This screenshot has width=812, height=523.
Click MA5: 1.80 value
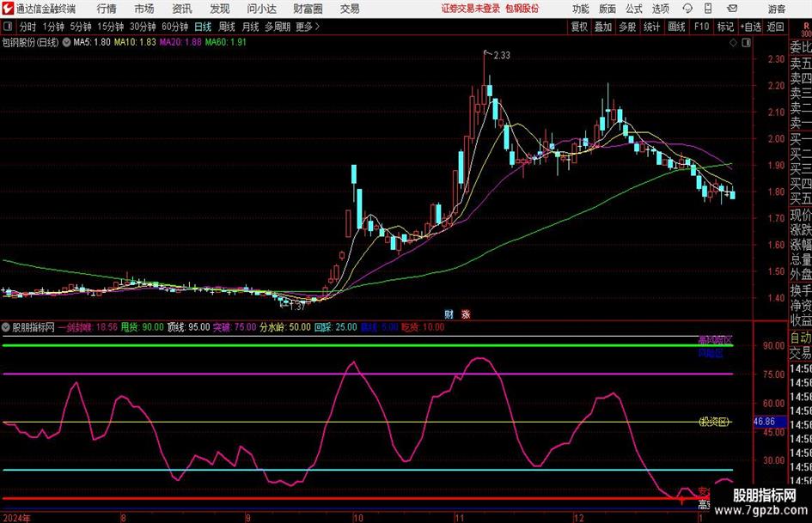coord(92,42)
